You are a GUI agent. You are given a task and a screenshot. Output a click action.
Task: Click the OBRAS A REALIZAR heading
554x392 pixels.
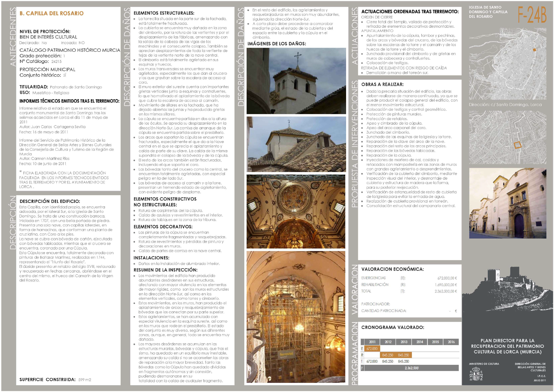(x=382, y=84)
